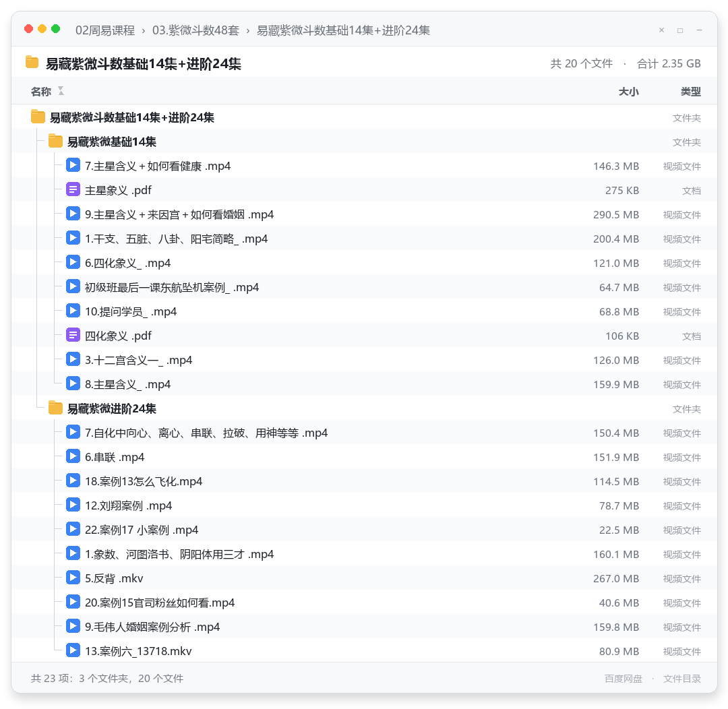The image size is (728, 709).
Task: Click 文档 type label for 四化象义.pdf
Action: 692,336
